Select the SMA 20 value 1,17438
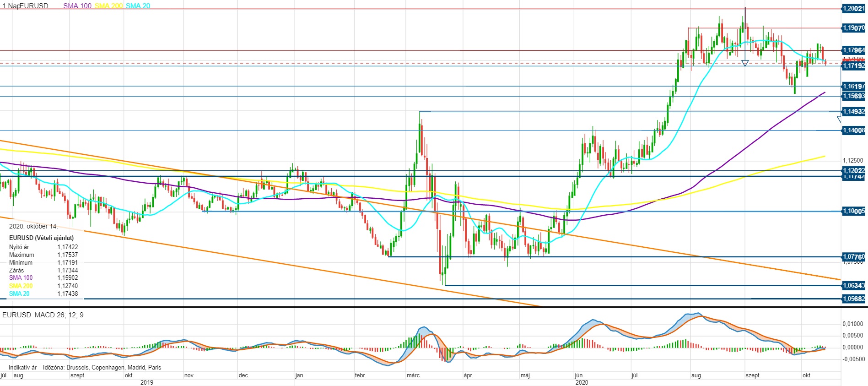The height and width of the screenshot is (386, 868). point(68,294)
